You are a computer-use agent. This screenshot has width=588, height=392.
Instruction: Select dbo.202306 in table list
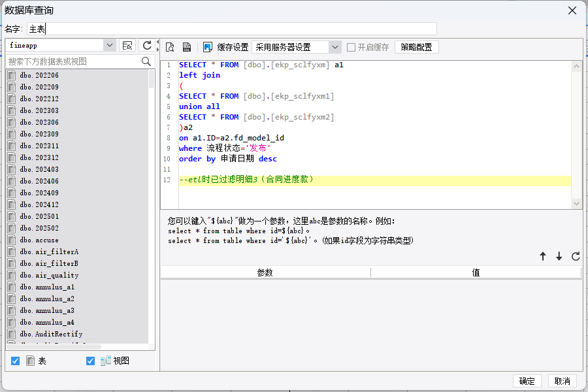(39, 122)
